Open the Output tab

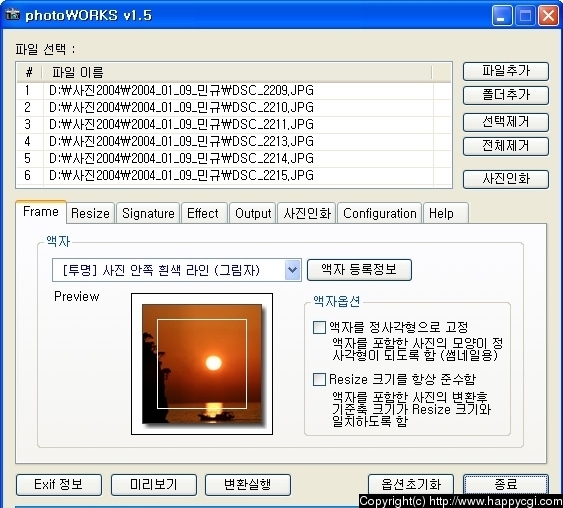(253, 213)
